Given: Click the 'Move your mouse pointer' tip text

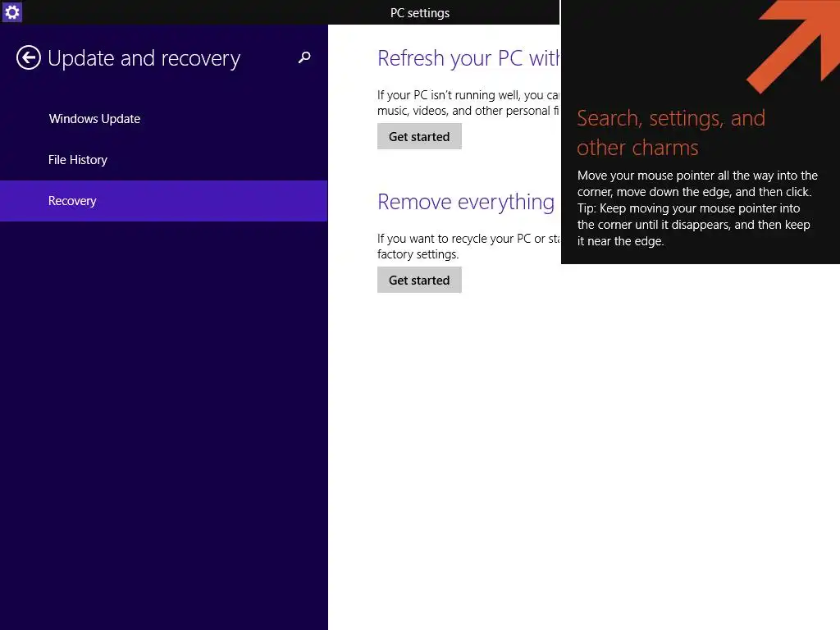Looking at the screenshot, I should pos(697,208).
